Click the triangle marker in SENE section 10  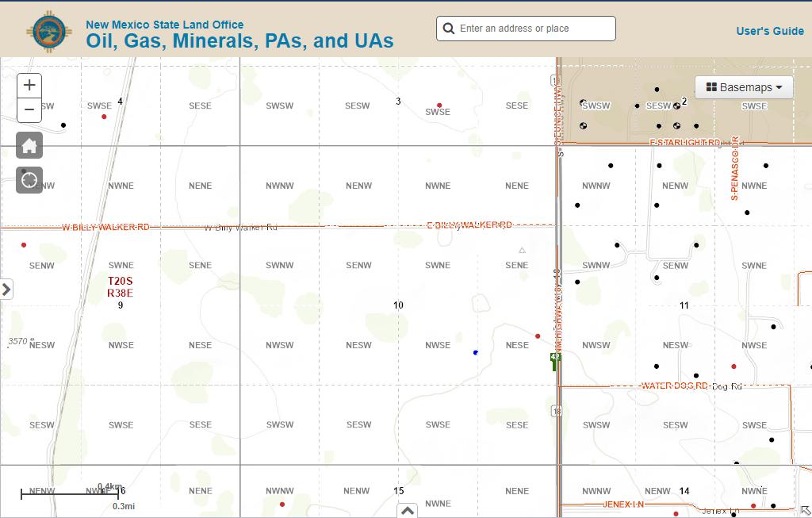pos(522,250)
